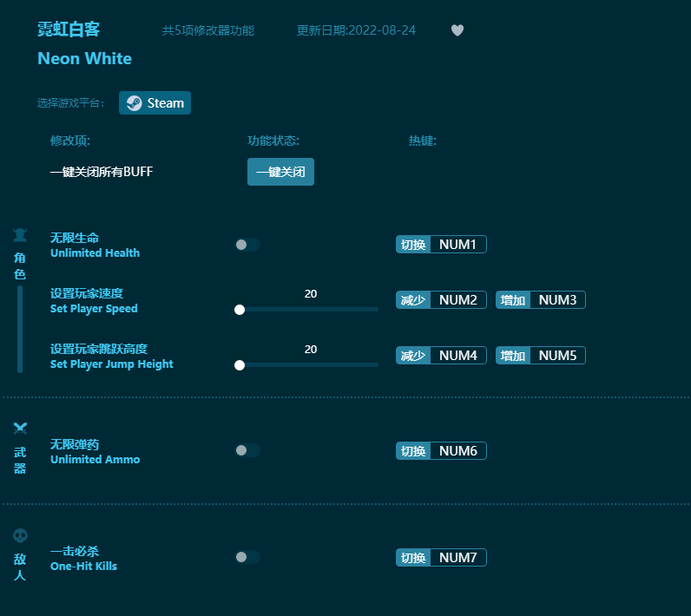
Task: Click the 霓虹白客 game title
Action: [x=69, y=29]
